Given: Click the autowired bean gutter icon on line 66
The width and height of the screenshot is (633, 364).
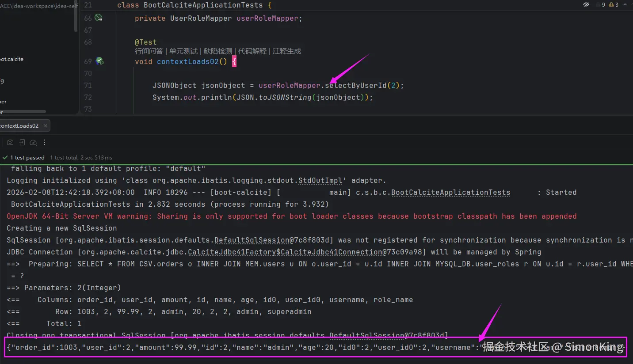Looking at the screenshot, I should [99, 18].
